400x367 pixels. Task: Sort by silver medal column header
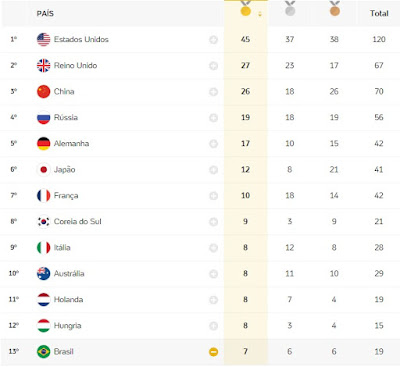(290, 9)
